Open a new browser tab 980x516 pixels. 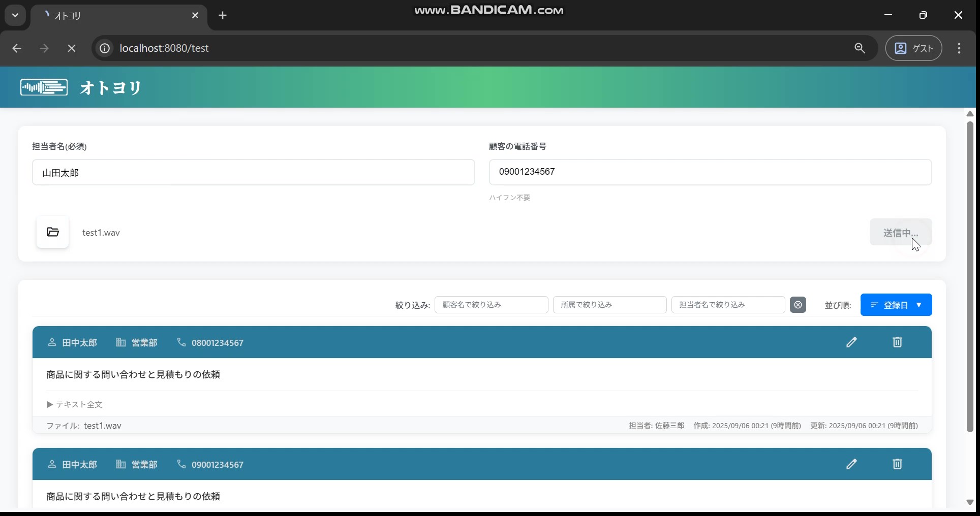223,16
